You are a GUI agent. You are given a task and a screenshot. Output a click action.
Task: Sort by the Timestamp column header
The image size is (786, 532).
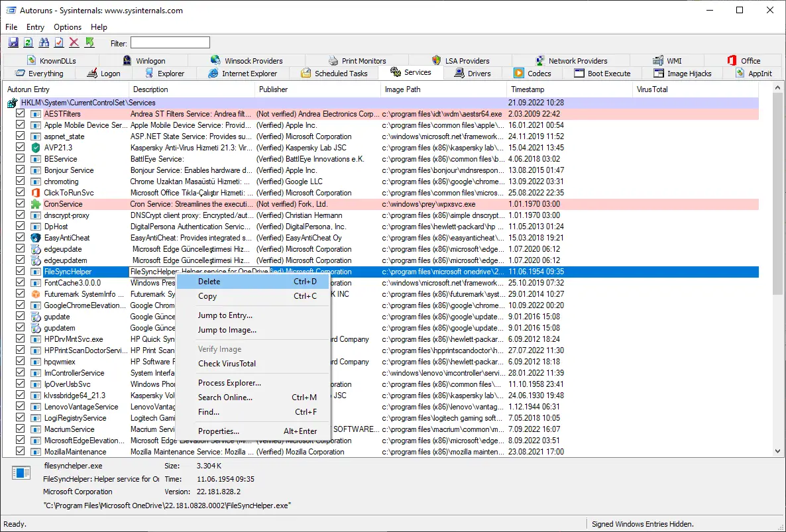569,89
